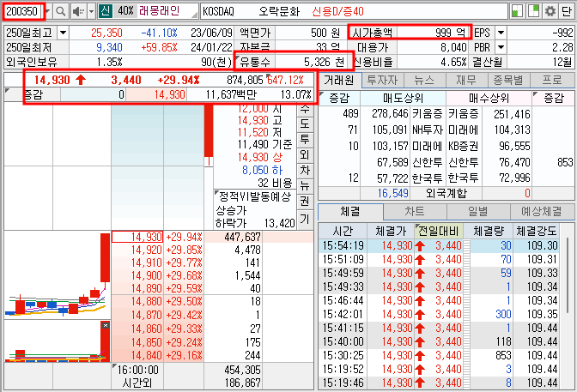
Task: Select the 14,920 ask price row
Action: (213, 250)
